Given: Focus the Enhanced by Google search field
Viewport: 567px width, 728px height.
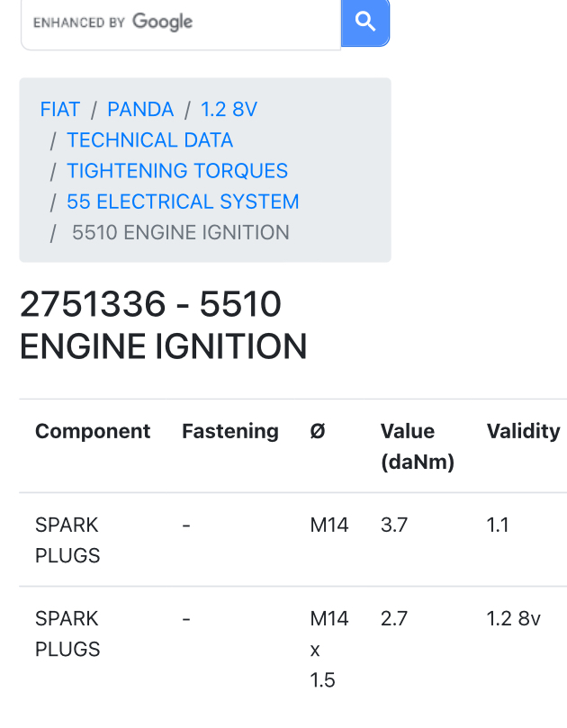Looking at the screenshot, I should tap(181, 23).
